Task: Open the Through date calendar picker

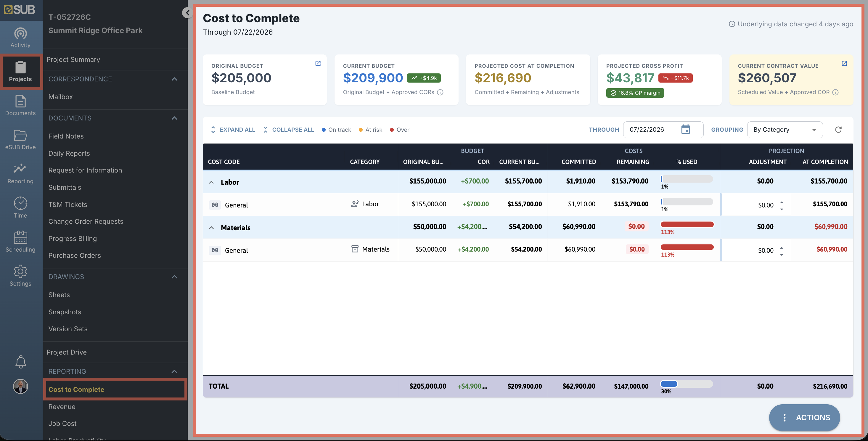Action: (685, 129)
